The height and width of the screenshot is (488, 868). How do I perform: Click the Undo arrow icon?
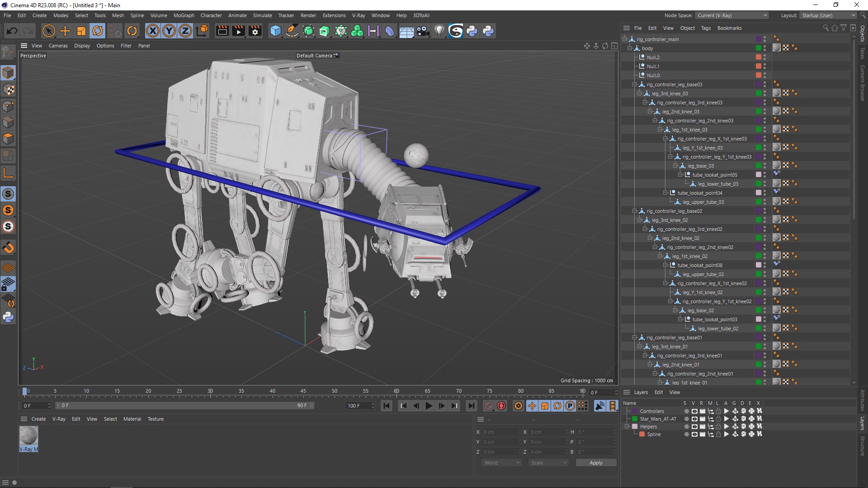(x=12, y=31)
